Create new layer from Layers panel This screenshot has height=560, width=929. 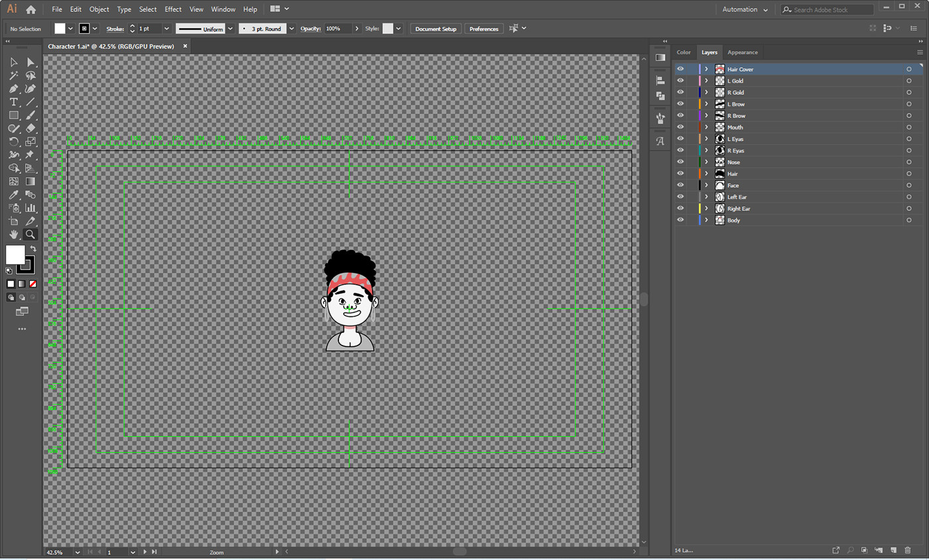[x=893, y=550]
